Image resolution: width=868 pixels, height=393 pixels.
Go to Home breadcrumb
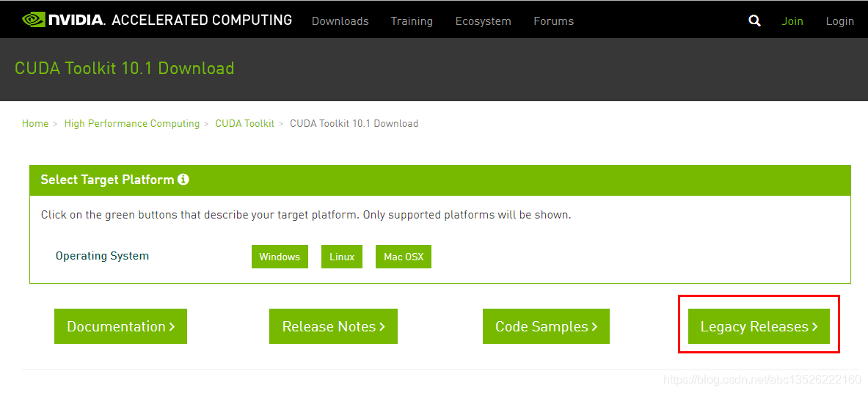point(35,123)
